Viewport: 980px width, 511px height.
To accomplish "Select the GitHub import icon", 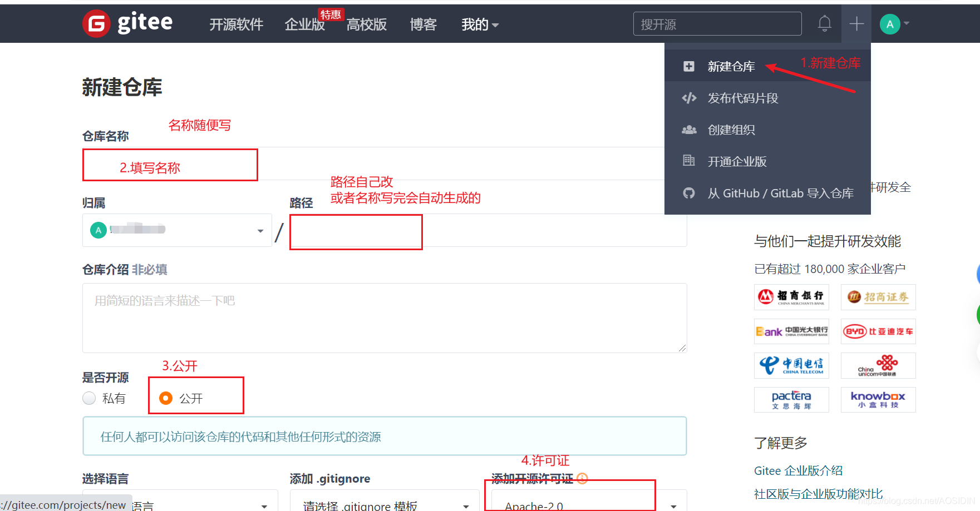I will point(689,193).
